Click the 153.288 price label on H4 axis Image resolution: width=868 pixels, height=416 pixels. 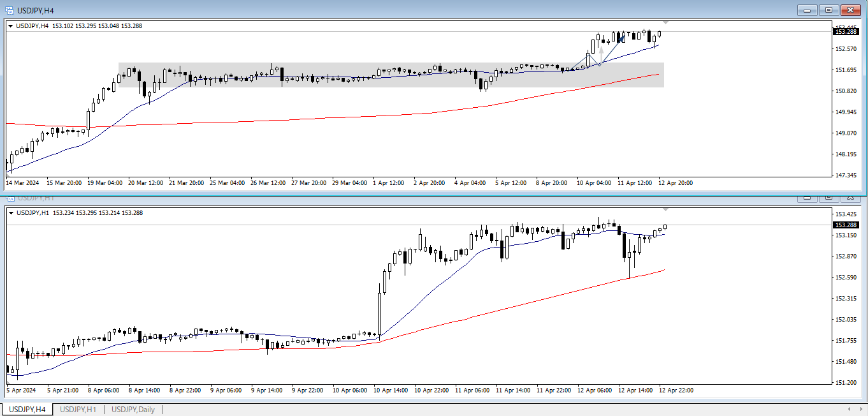coord(845,31)
